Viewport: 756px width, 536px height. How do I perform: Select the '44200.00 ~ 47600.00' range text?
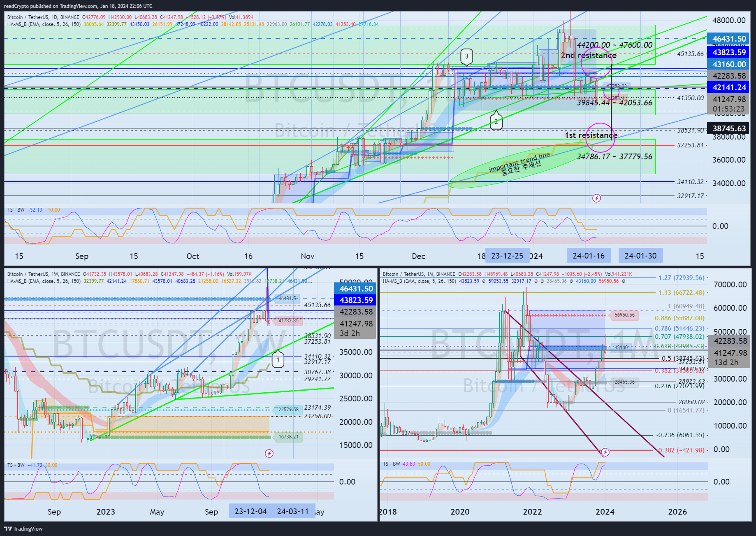[615, 45]
